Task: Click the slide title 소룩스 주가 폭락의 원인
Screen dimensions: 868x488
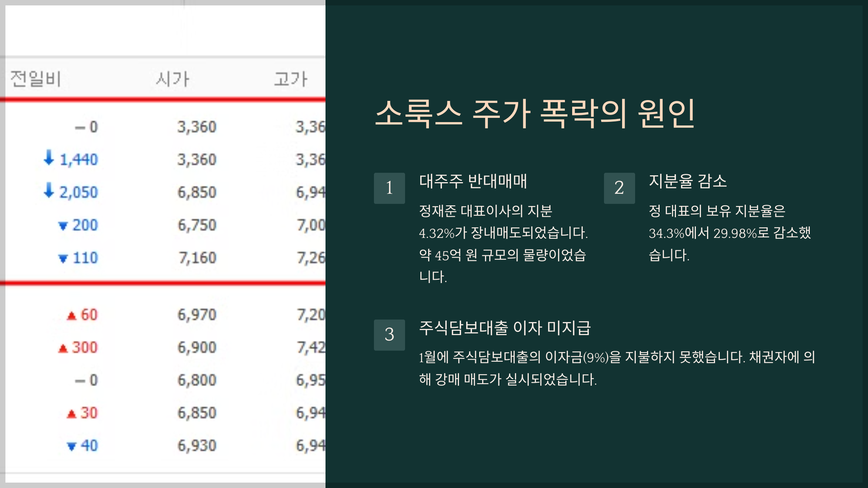Action: (x=535, y=114)
